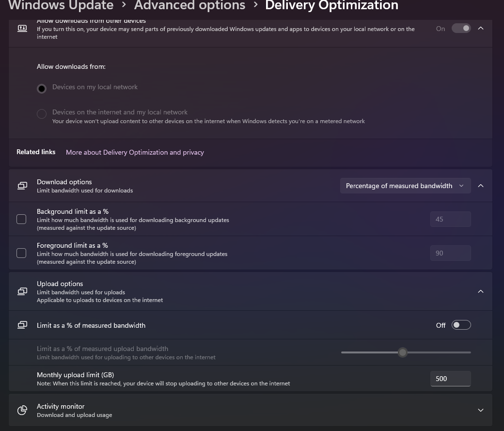Click the Upload options icon
The image size is (504, 431).
[x=22, y=291]
